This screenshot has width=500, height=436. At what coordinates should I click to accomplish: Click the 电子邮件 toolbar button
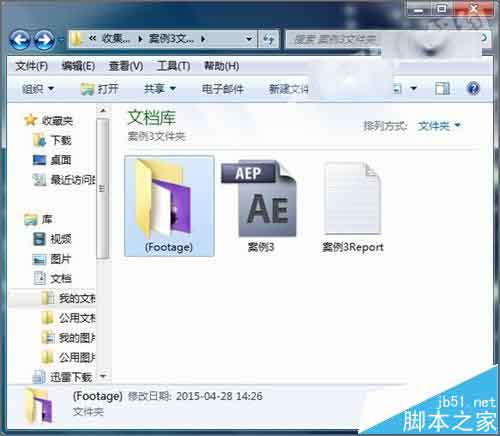tap(223, 89)
